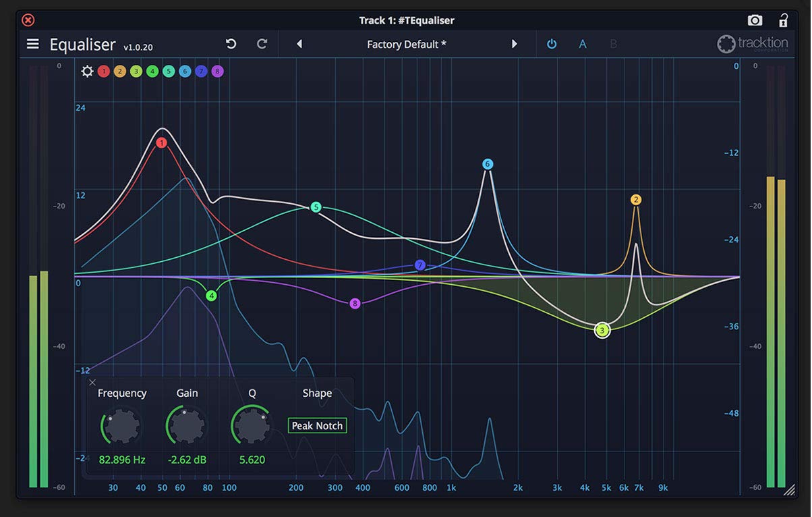Click the Gain knob
Screen dimensions: 812x517
click(x=187, y=425)
